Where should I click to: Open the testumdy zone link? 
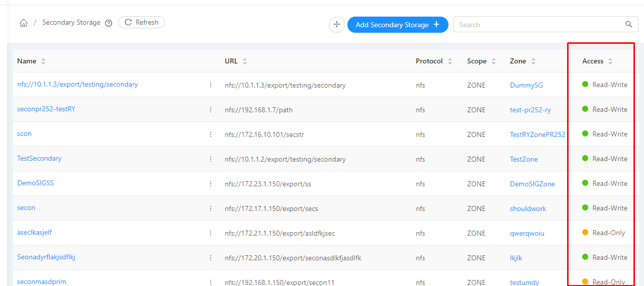point(524,282)
